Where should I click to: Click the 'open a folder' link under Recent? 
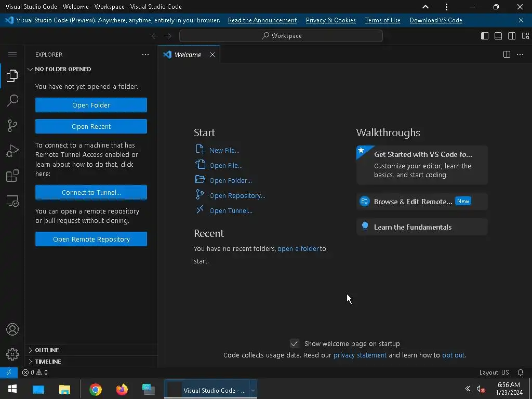coord(298,249)
